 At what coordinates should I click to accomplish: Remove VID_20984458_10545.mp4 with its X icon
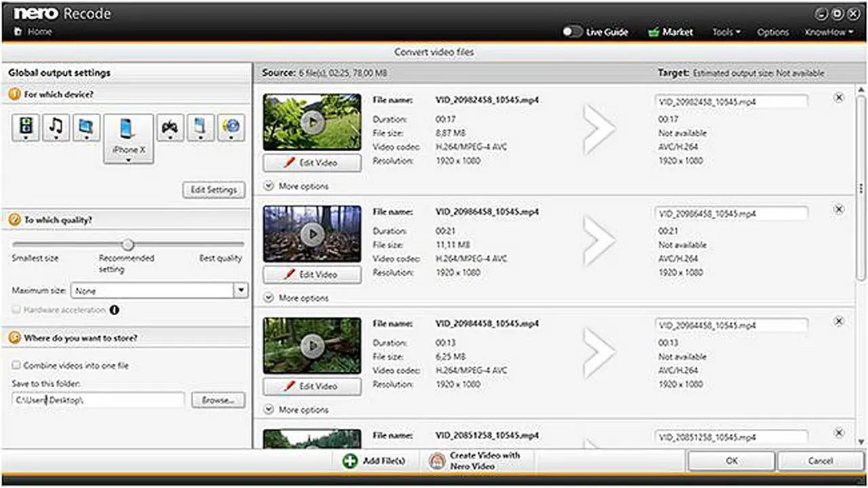point(839,321)
